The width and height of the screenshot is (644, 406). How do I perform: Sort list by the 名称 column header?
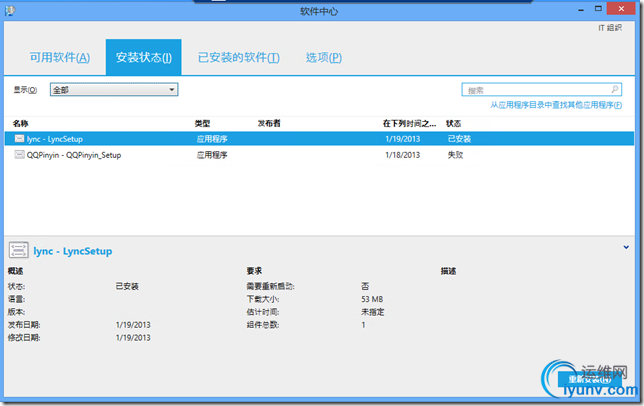coord(21,124)
